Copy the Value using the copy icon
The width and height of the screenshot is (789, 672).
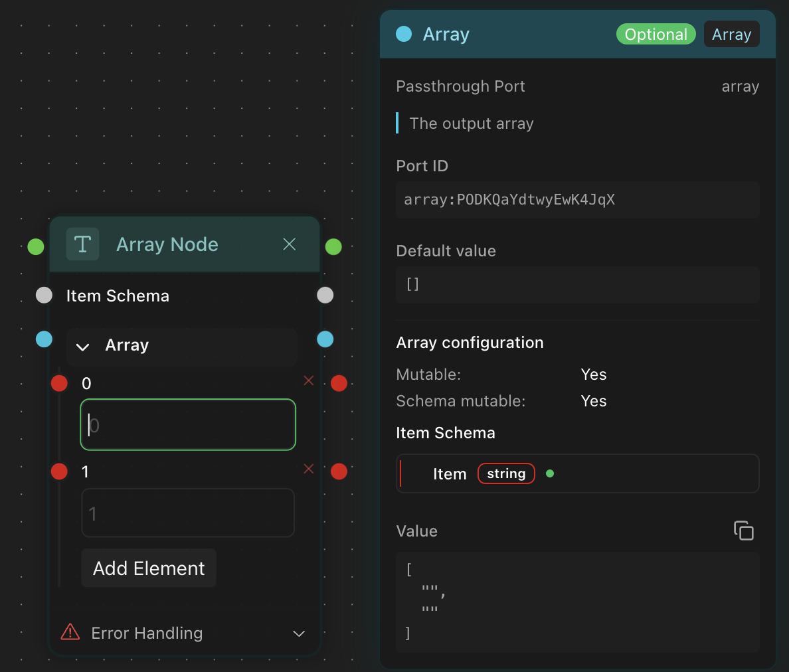pos(743,531)
